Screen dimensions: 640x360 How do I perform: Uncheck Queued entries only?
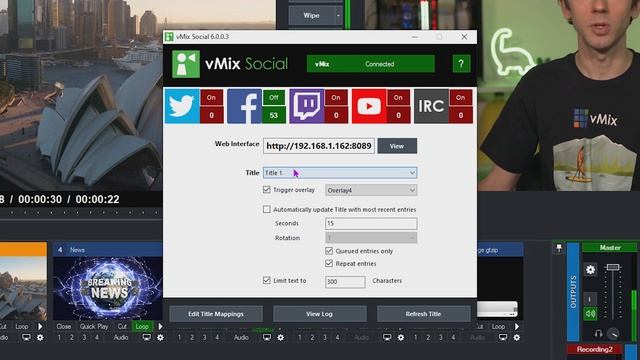pyautogui.click(x=329, y=251)
